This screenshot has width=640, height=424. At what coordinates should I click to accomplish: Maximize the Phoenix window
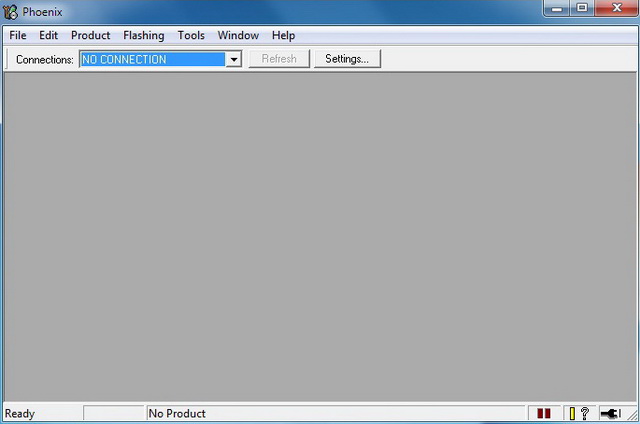tap(582, 8)
